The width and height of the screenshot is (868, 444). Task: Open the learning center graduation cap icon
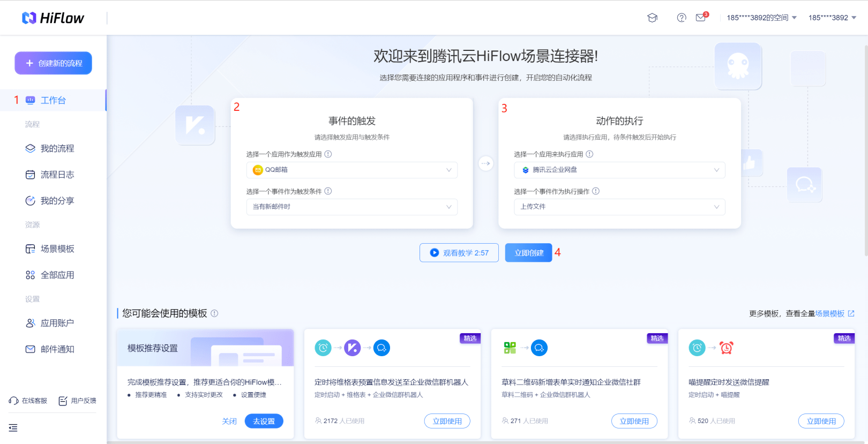coord(652,18)
